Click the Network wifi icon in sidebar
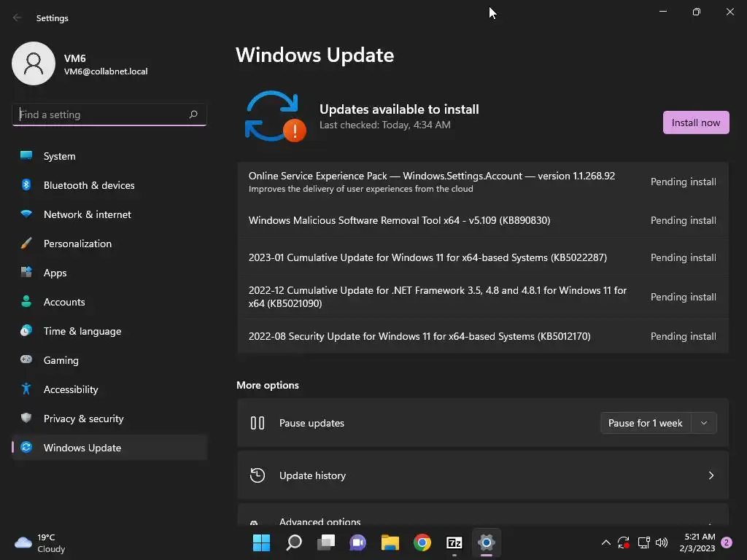 (x=26, y=214)
